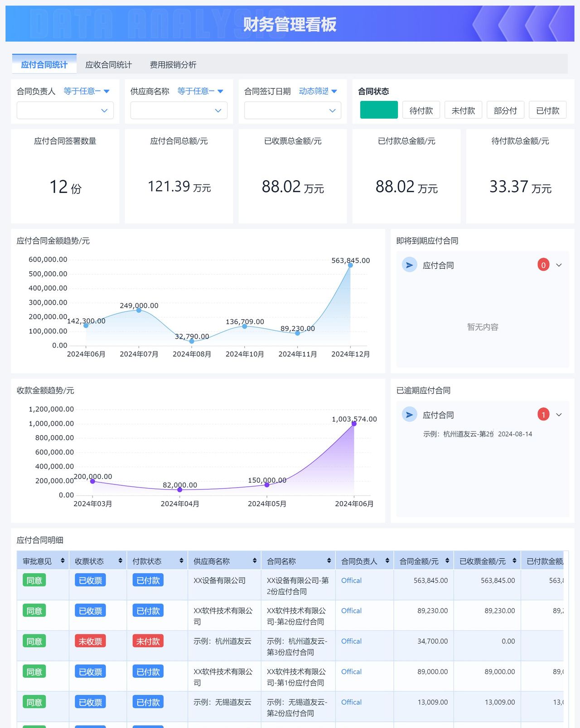Filter contract status by 未付款
This screenshot has width=580, height=728.
point(463,110)
